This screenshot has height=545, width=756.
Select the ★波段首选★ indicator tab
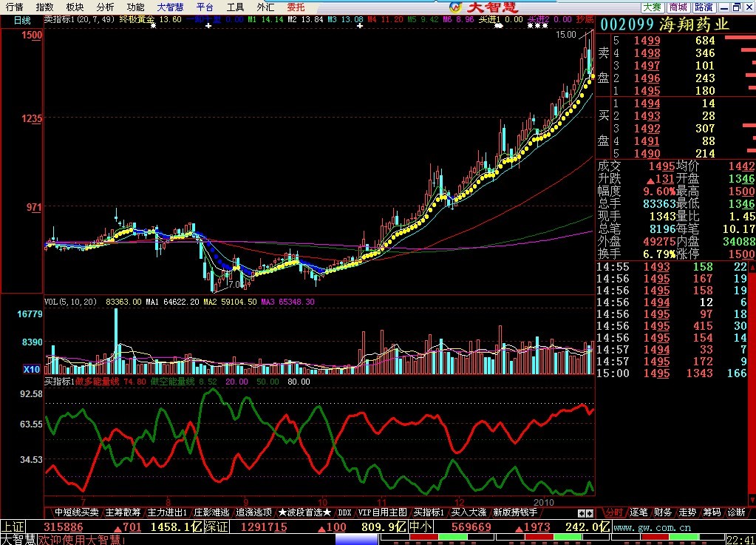304,512
